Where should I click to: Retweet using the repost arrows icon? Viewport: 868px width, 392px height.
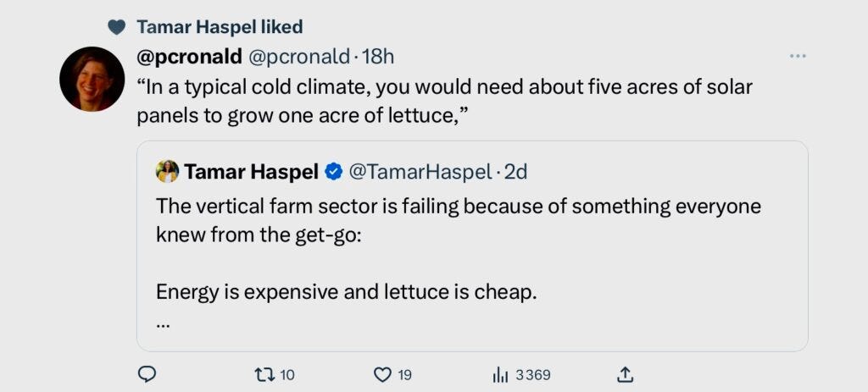[x=264, y=374]
